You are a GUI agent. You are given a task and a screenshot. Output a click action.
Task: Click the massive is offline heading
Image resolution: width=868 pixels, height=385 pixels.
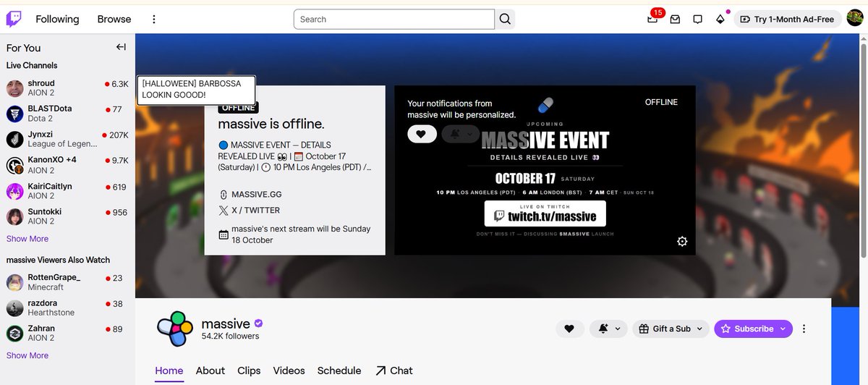click(271, 124)
